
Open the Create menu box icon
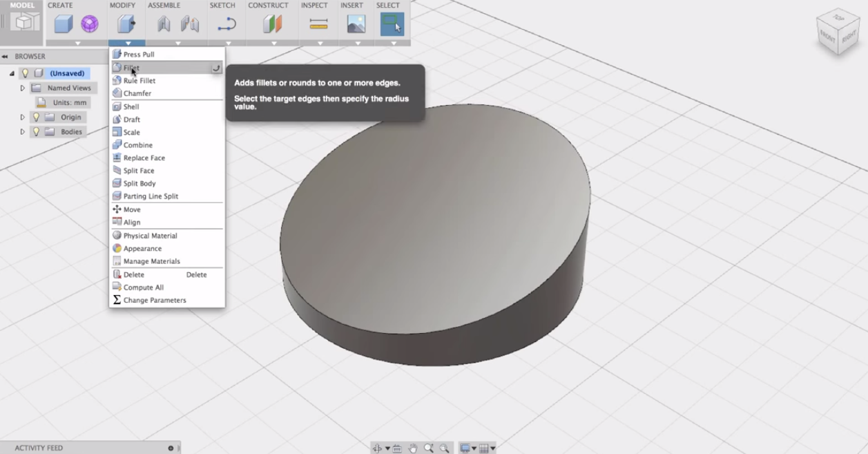point(62,22)
